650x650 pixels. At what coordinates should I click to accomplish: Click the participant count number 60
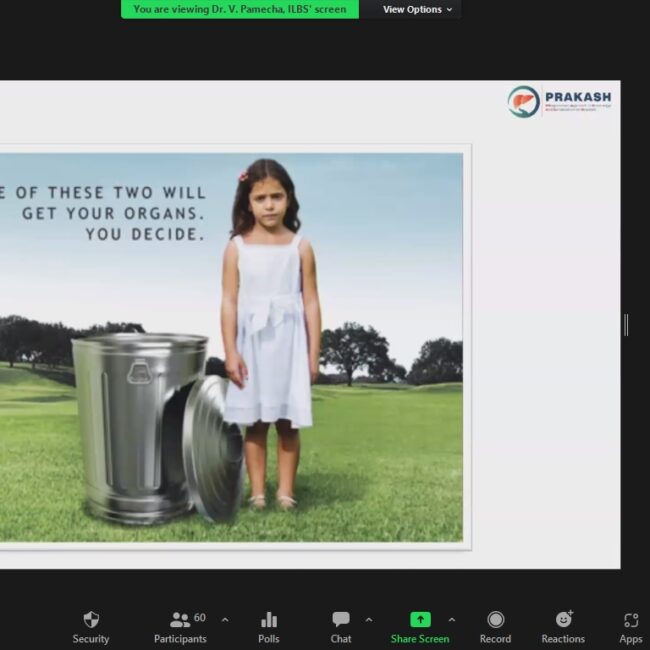click(200, 618)
